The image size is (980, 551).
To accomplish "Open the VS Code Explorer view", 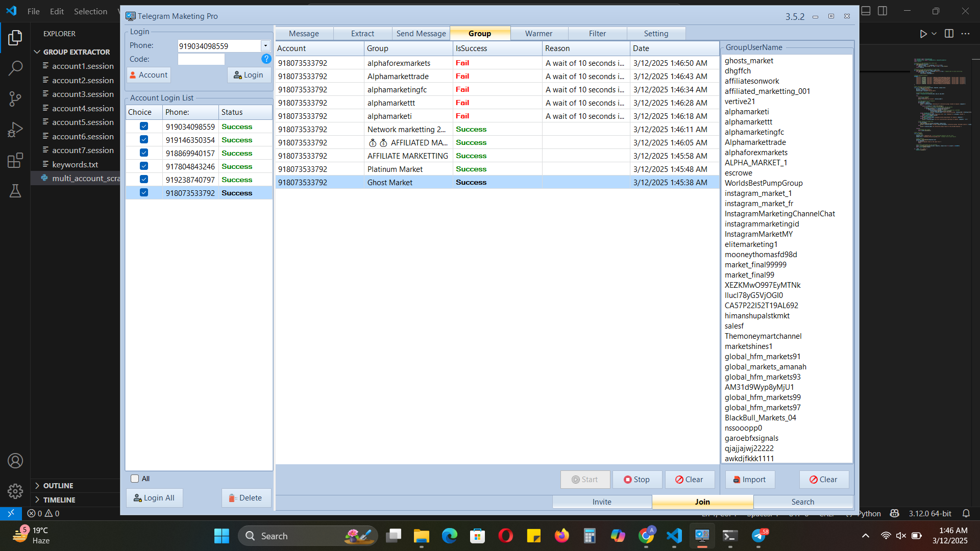I will pos(15,37).
